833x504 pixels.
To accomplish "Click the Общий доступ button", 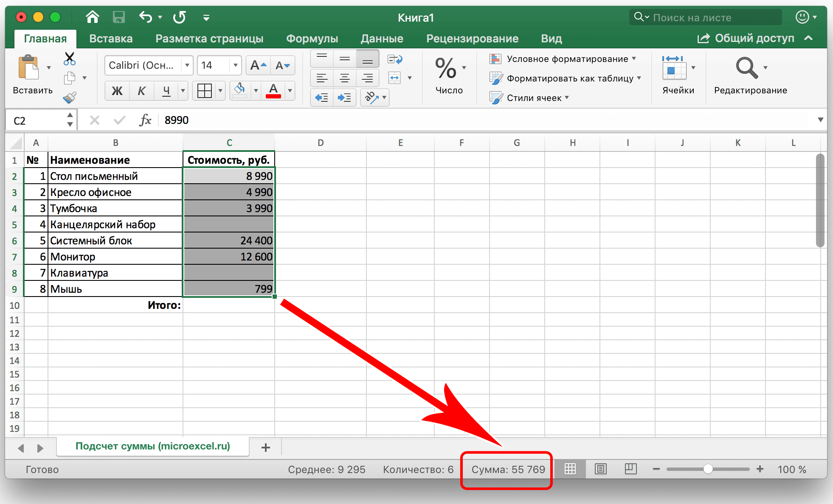I will pyautogui.click(x=756, y=37).
